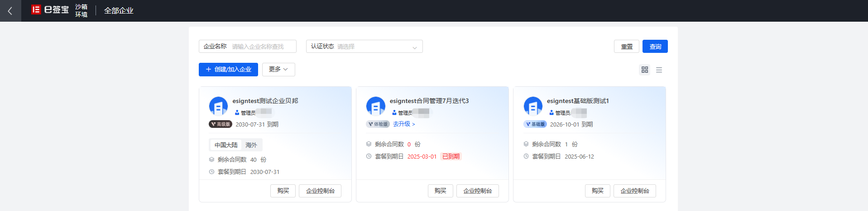Click the esigntest测试企业贝邦 enterprise avatar

(218, 106)
